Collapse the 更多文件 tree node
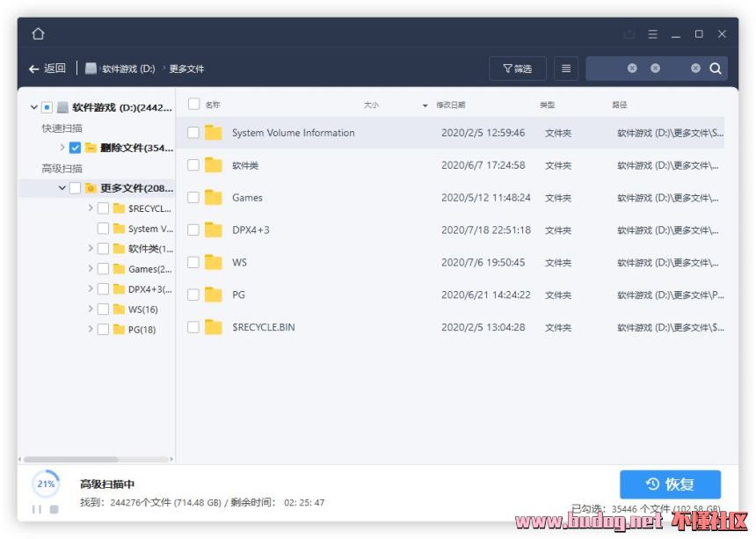Image resolution: width=756 pixels, height=539 pixels. 62,187
